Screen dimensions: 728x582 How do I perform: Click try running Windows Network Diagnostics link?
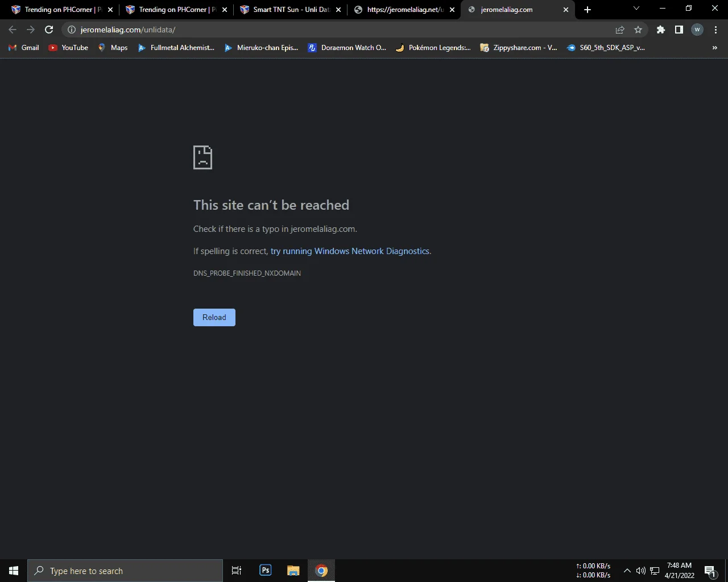pyautogui.click(x=350, y=251)
